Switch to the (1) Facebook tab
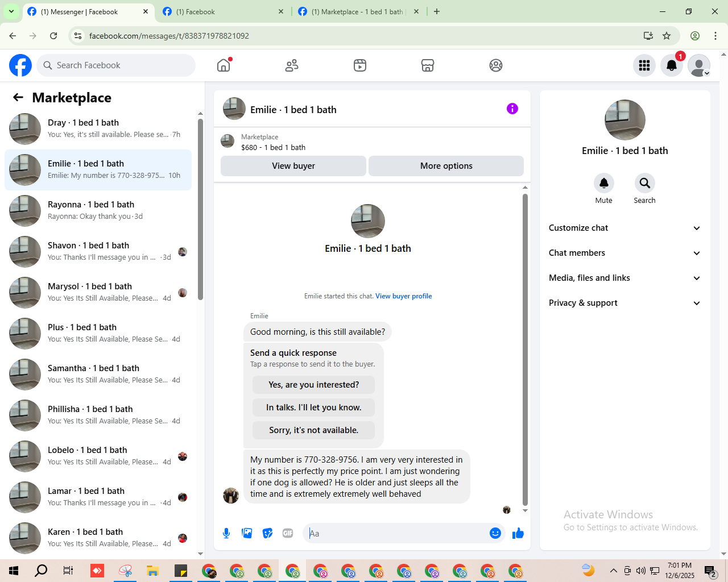Screen dimensions: 728x582 (222, 11)
